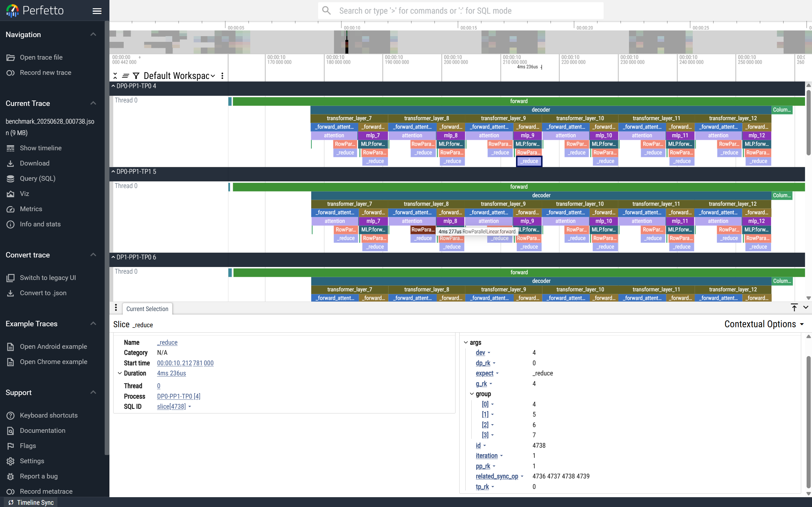
Task: Click the hamburger menu icon beside Perfetto
Action: pos(97,11)
